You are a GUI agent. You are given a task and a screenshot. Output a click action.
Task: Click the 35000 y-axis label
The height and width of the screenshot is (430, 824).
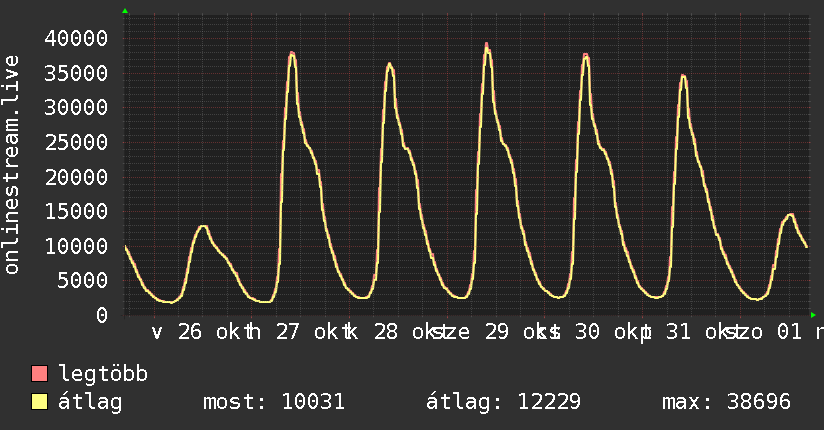76,73
